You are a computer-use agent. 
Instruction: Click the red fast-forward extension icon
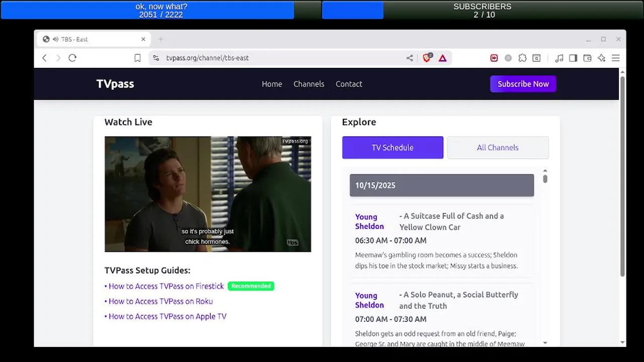(x=494, y=58)
